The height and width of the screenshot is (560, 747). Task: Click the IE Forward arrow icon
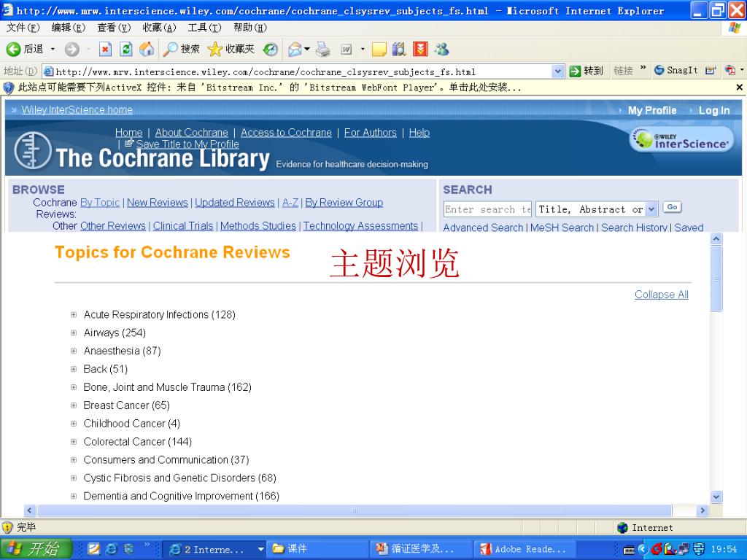72,49
